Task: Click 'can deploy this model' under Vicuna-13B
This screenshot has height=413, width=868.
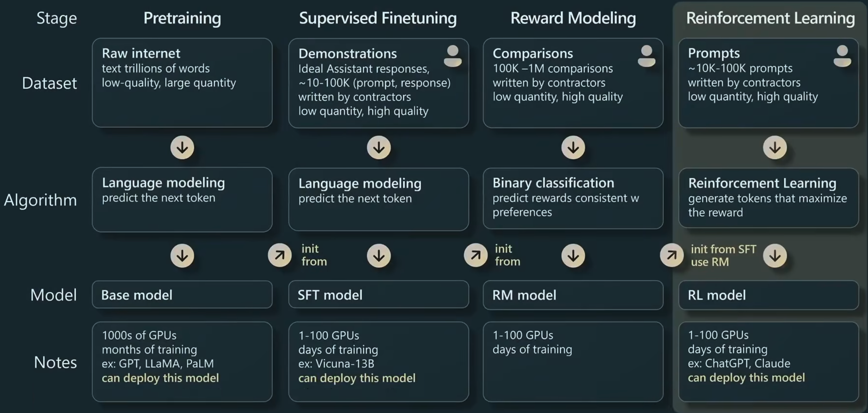Action: point(357,378)
